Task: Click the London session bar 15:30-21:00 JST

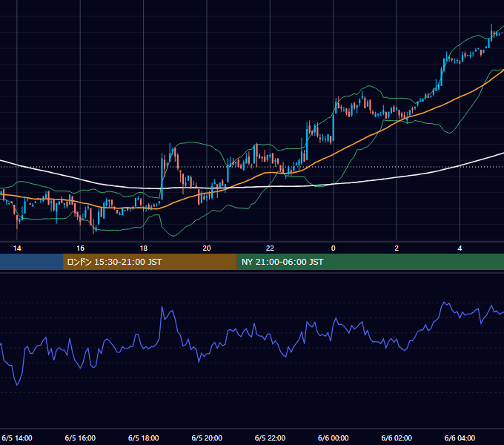Action: pos(150,262)
